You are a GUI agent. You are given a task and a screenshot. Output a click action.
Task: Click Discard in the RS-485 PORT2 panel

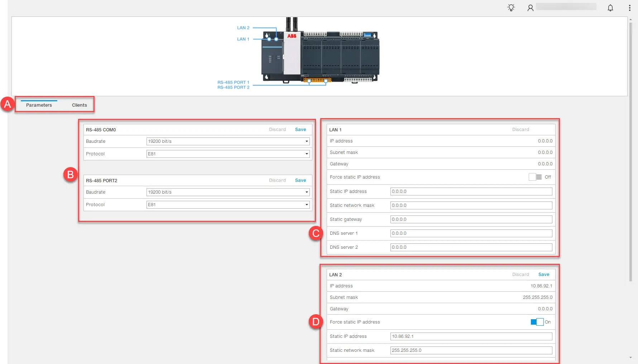point(277,180)
